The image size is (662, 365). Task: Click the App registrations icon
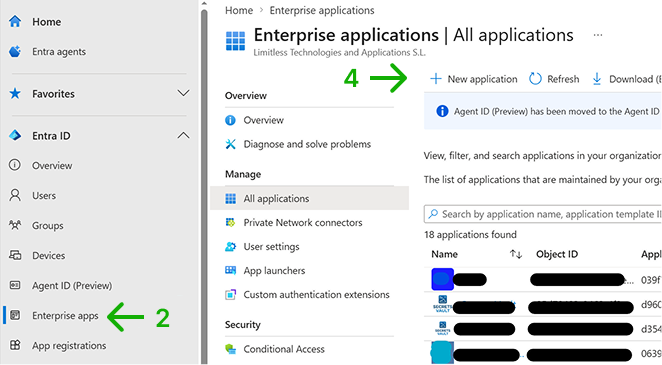coord(15,345)
